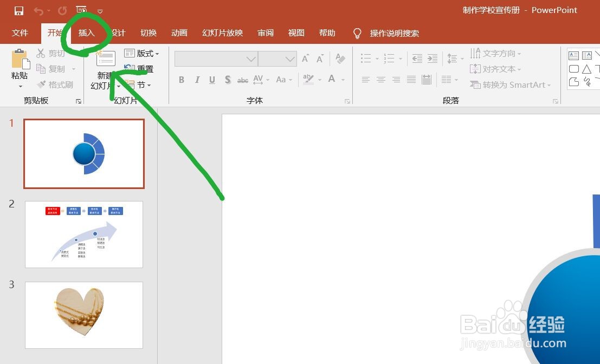
Task: Open the 段落 dialog launcher
Action: (x=555, y=101)
